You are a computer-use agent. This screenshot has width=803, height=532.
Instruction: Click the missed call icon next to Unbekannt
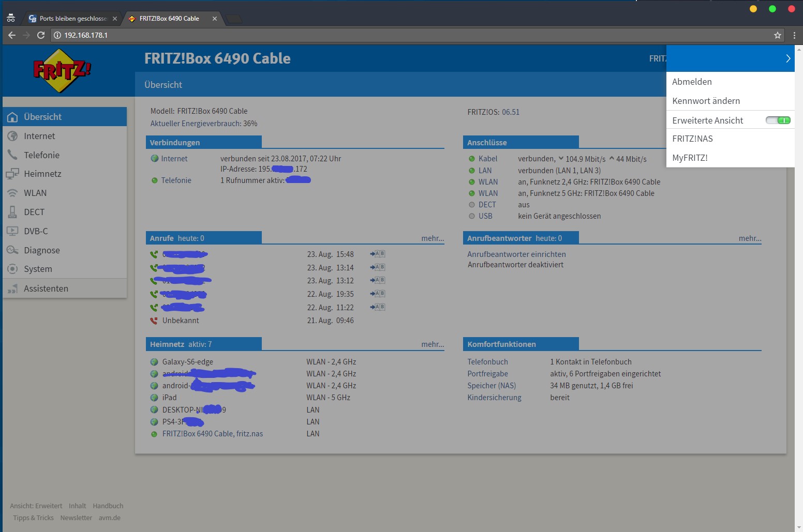(154, 321)
